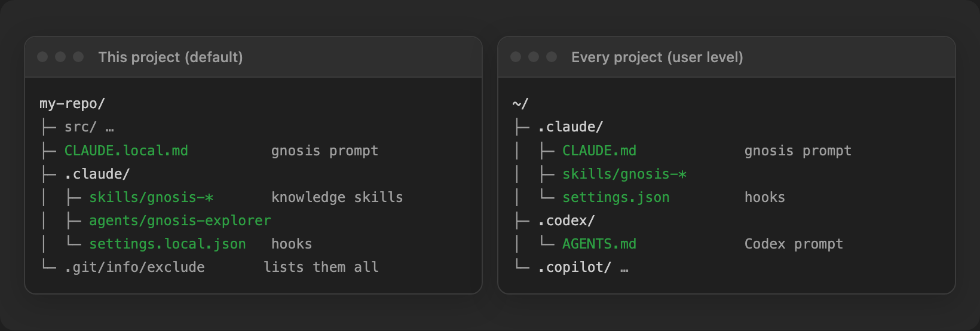Image resolution: width=980 pixels, height=331 pixels.
Task: Click the 'Every project (user level)' window title
Action: click(x=657, y=57)
